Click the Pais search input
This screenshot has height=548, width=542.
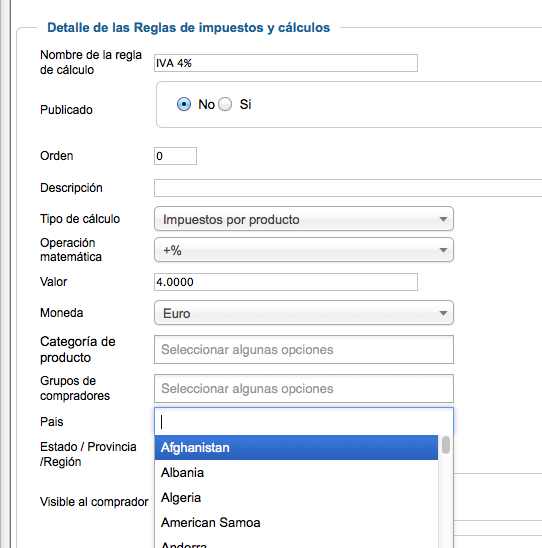point(304,421)
